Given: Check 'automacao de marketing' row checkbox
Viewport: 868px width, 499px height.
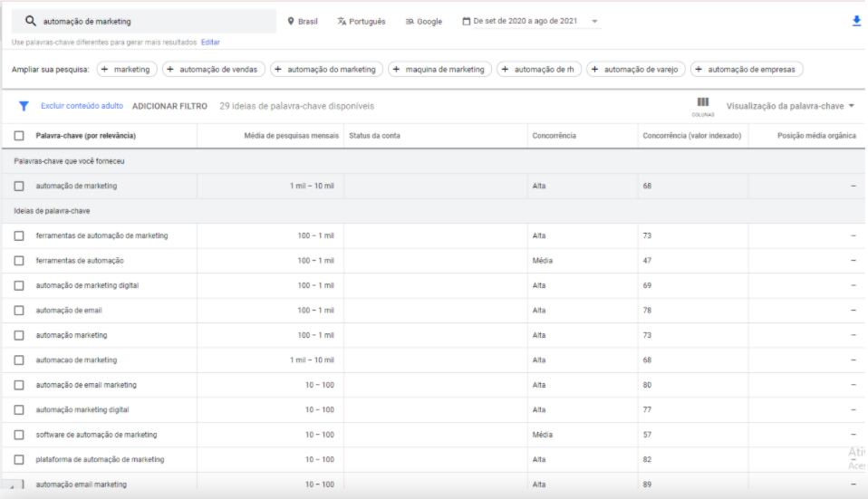Looking at the screenshot, I should pyautogui.click(x=19, y=360).
